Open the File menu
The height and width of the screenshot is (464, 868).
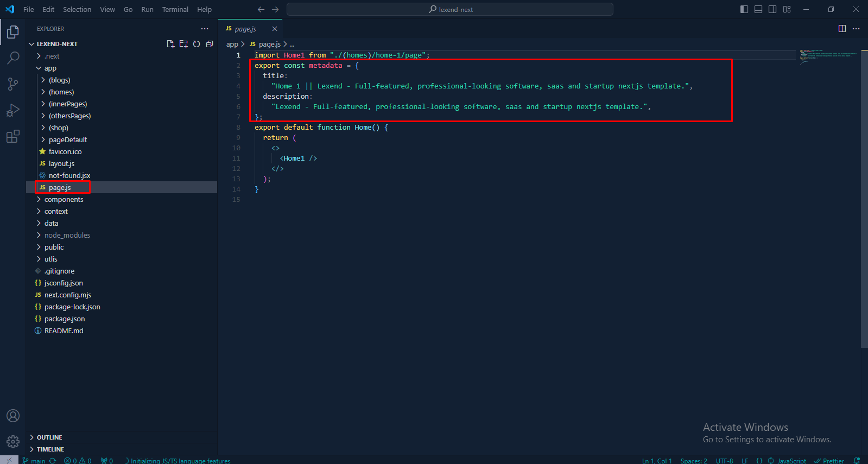pyautogui.click(x=29, y=9)
